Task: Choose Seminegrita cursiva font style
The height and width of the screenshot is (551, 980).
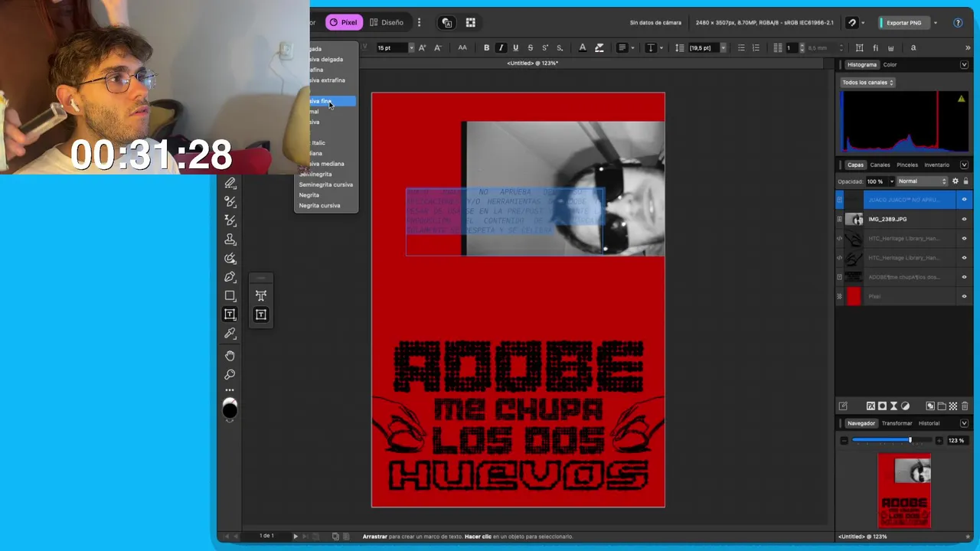Action: pos(326,184)
